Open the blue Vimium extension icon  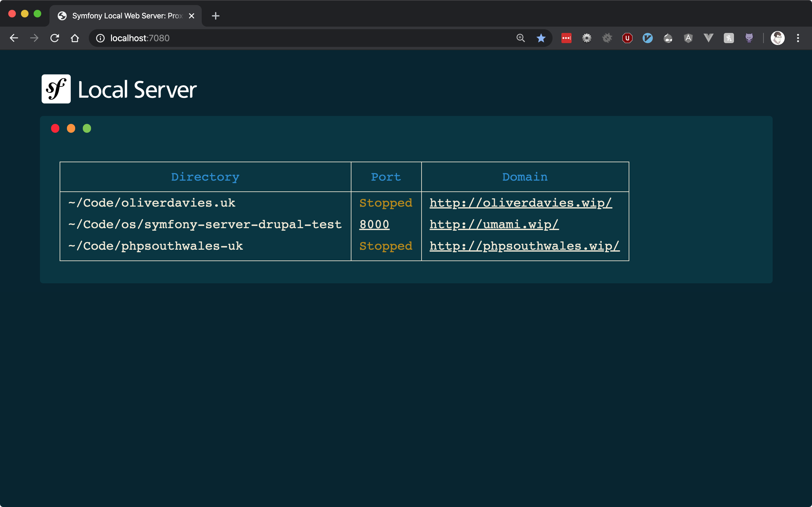point(648,38)
